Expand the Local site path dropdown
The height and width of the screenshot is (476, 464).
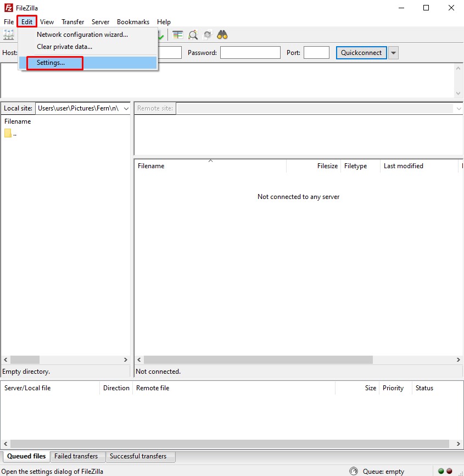click(x=126, y=108)
